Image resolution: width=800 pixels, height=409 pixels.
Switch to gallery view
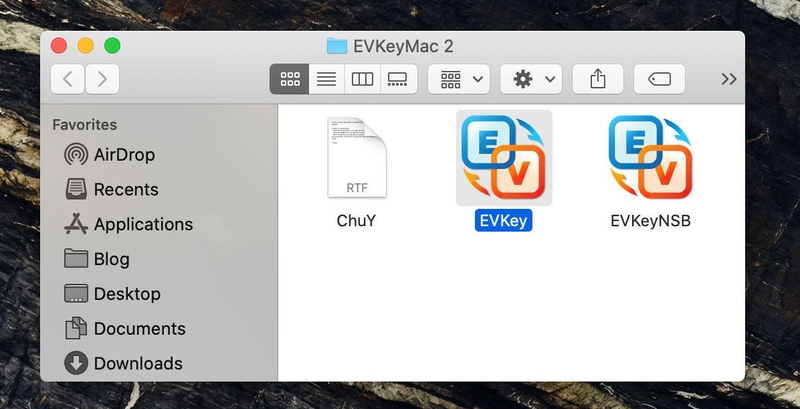(x=398, y=79)
